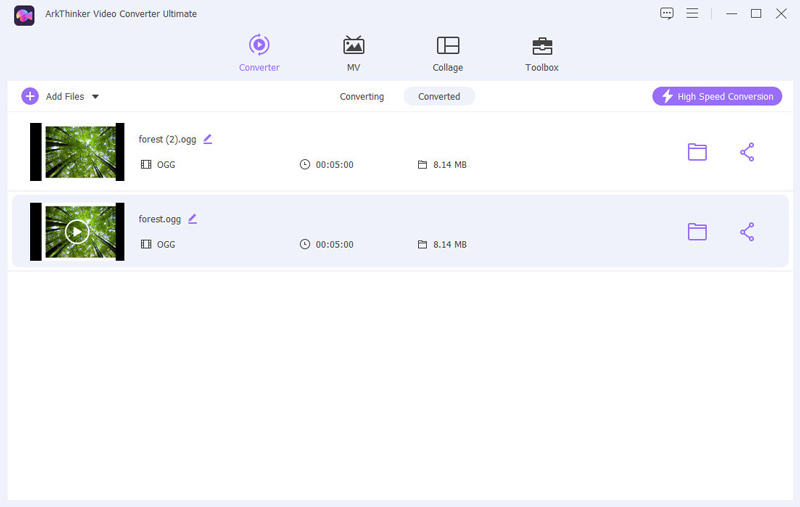Viewport: 800px width, 507px height.
Task: Open the feedback chat icon
Action: [666, 13]
